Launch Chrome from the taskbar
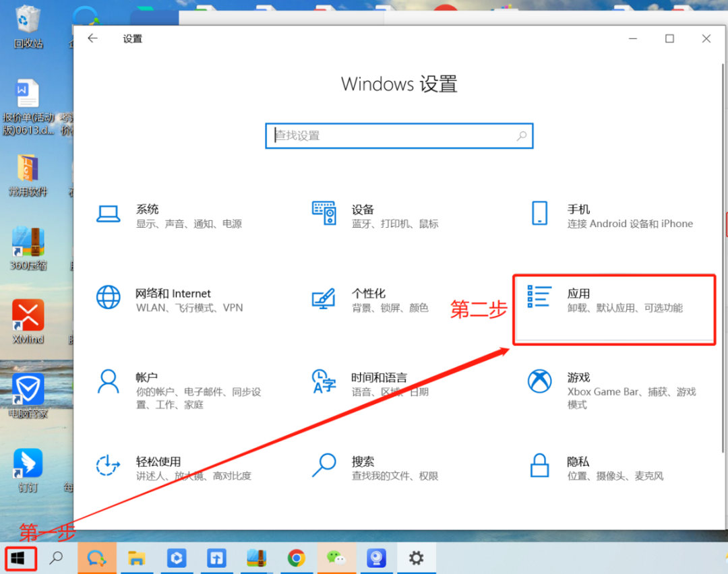This screenshot has height=574, width=728. (x=296, y=558)
